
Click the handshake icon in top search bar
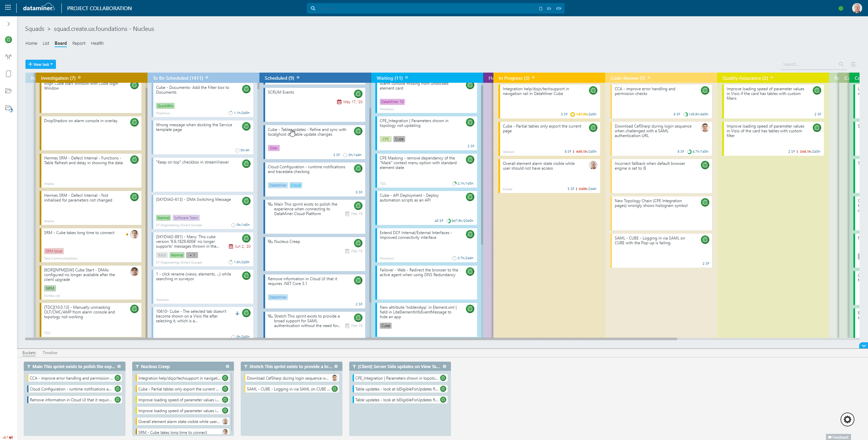[x=559, y=8]
